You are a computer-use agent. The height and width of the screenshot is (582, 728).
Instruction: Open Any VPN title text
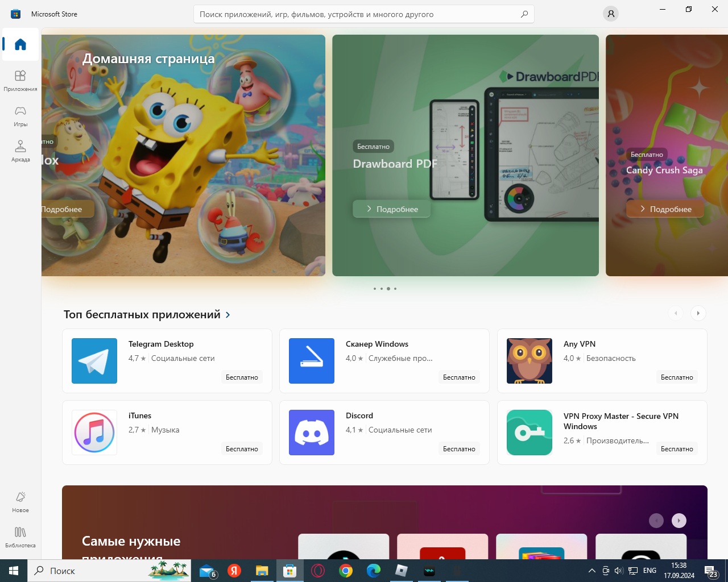pyautogui.click(x=580, y=344)
